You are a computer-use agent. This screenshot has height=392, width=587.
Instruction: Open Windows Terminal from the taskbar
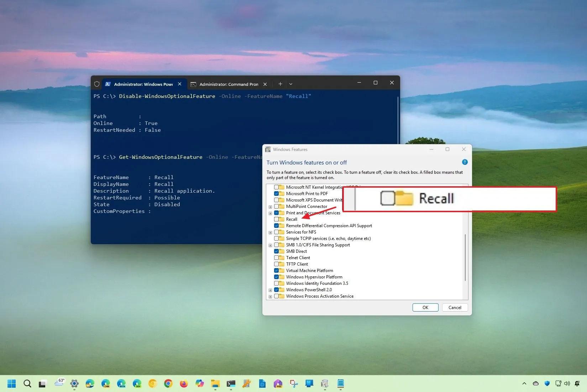[231, 383]
